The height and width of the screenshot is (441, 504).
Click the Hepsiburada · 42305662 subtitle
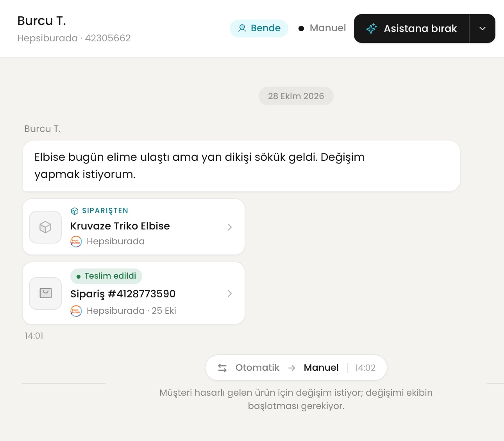74,38
